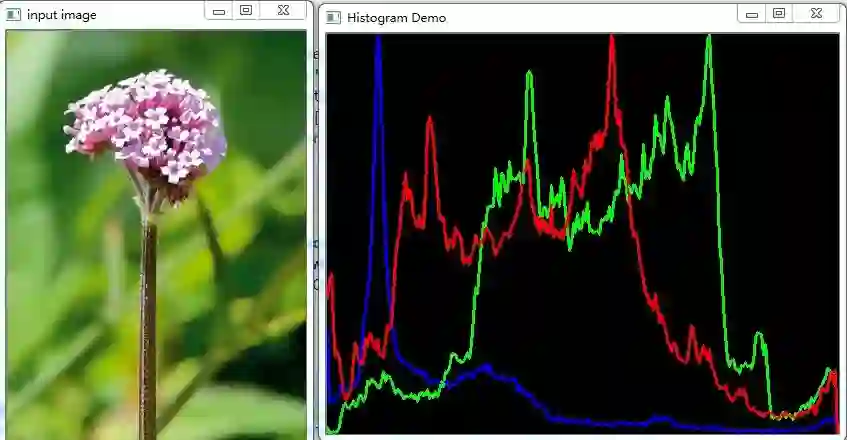Click the input image title bar text
847x440 pixels.
tap(62, 15)
